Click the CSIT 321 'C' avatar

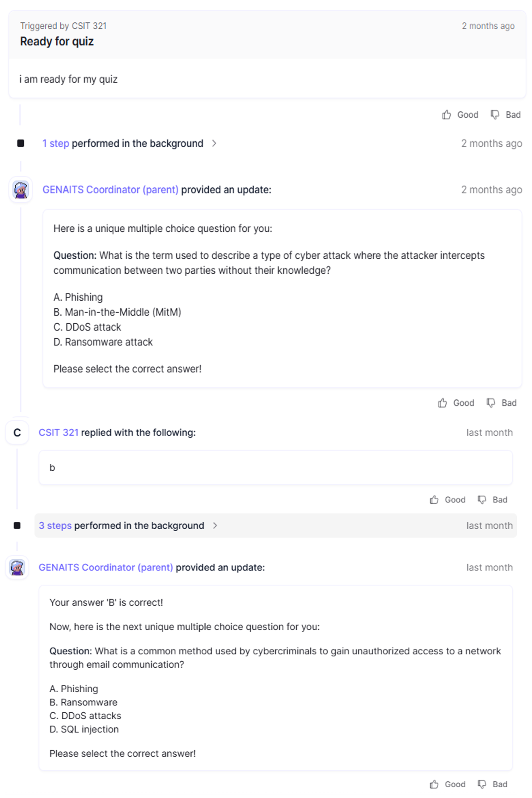pyautogui.click(x=17, y=432)
